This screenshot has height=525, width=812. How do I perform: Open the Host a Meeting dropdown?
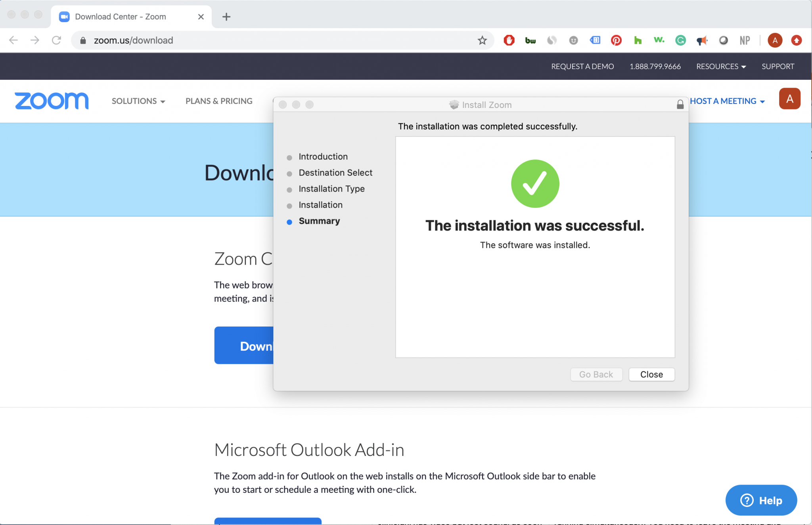point(727,101)
